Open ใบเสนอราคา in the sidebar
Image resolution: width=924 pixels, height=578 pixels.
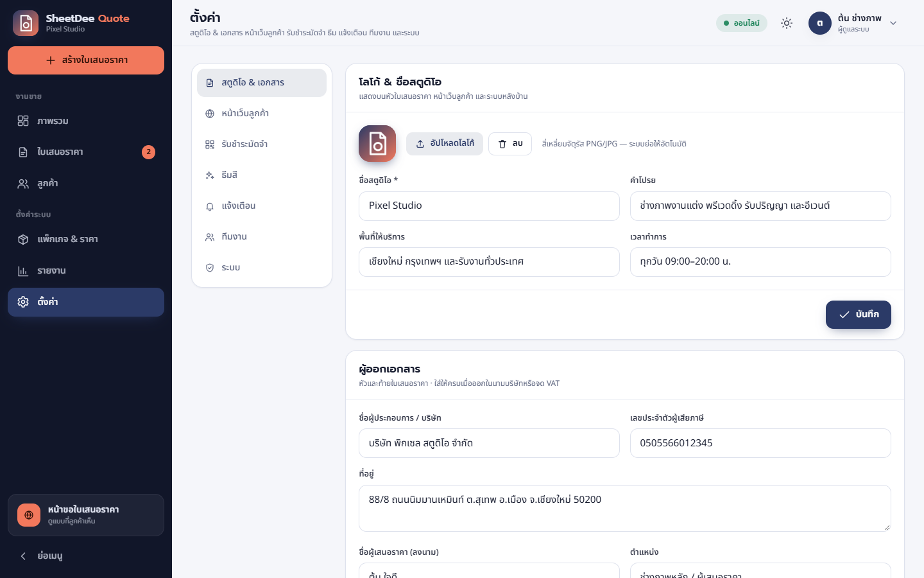click(x=86, y=152)
